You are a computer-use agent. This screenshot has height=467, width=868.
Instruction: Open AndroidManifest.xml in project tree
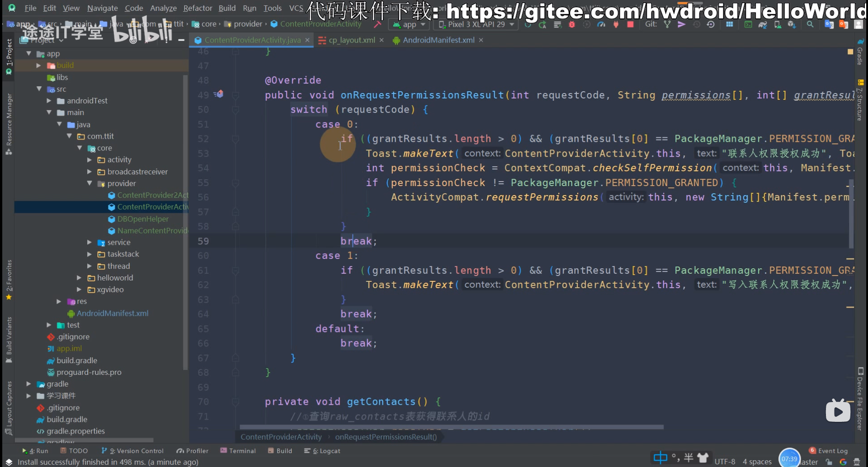112,313
